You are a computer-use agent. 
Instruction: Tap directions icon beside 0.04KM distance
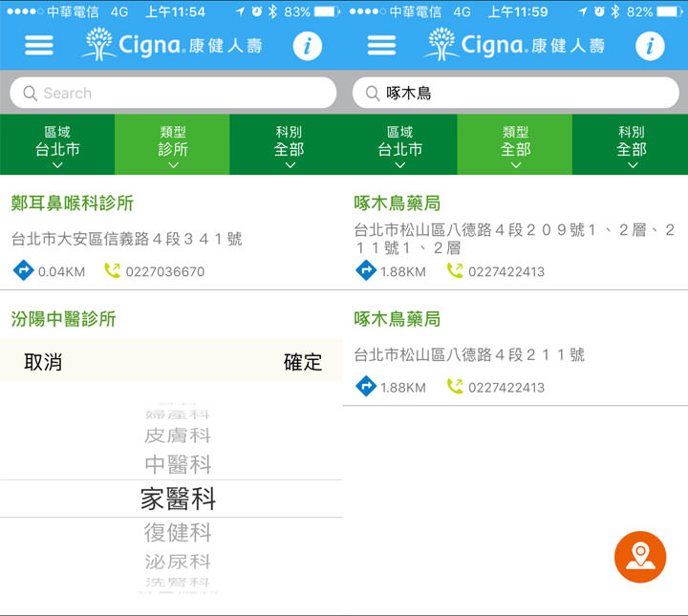(x=23, y=271)
